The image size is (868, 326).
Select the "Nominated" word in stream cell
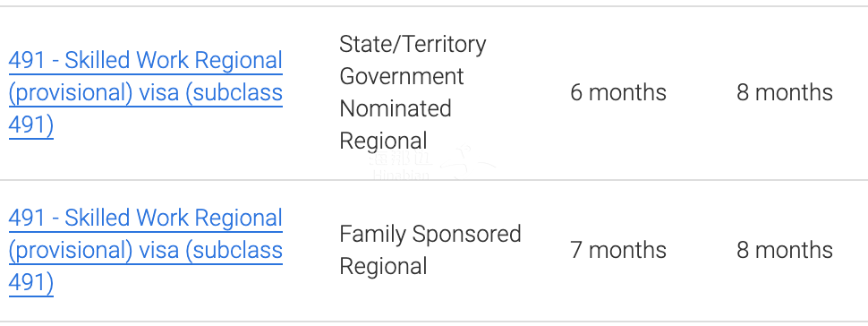pyautogui.click(x=396, y=108)
